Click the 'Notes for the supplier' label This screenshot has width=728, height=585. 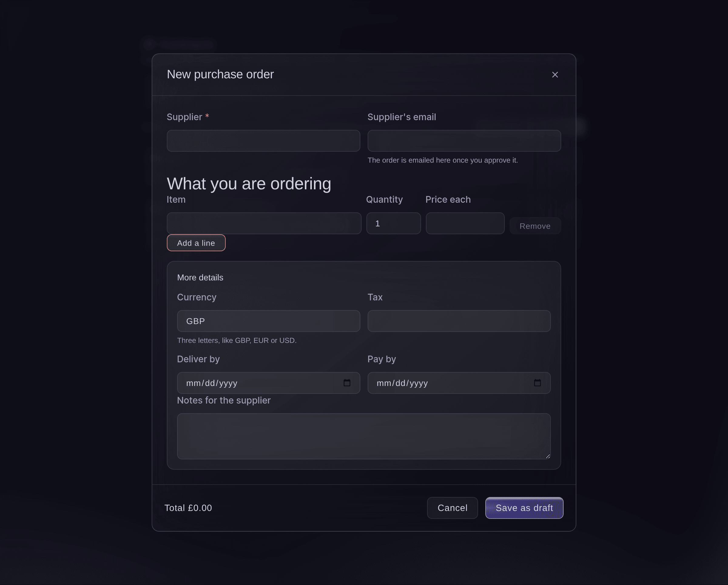224,400
